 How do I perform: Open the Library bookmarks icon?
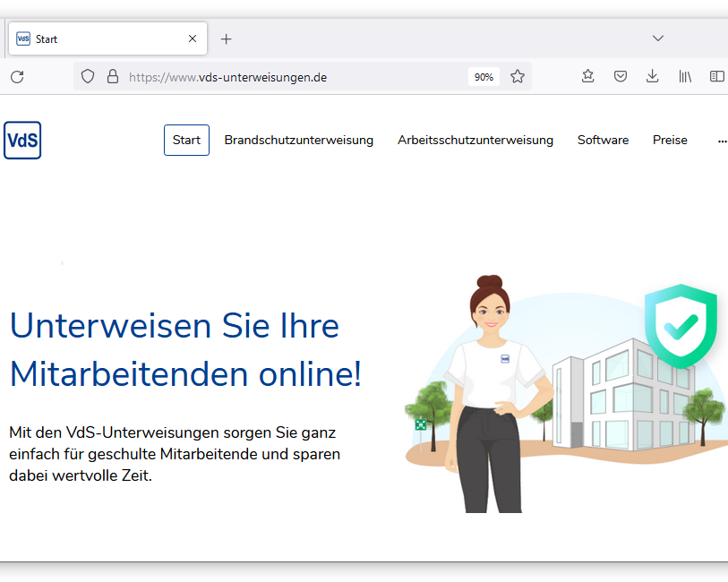pyautogui.click(x=685, y=77)
